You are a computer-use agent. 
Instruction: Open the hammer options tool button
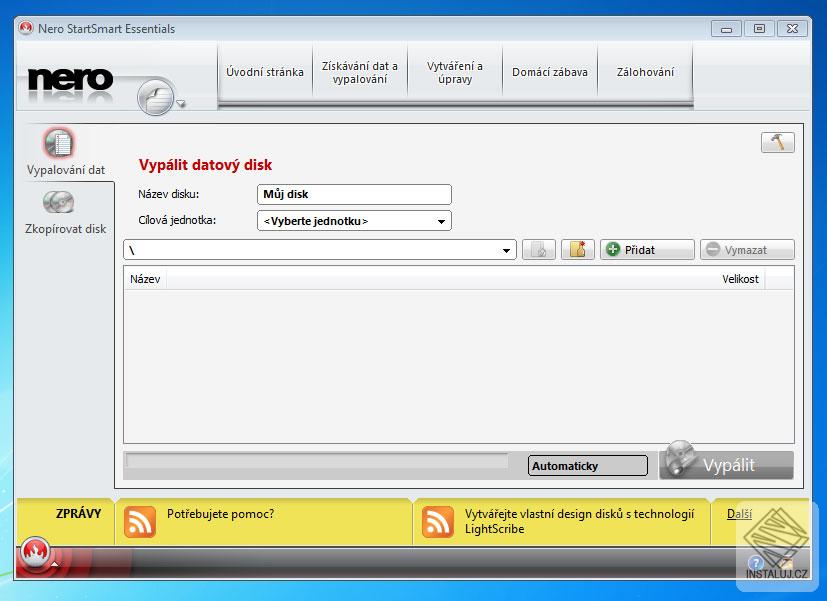[777, 142]
